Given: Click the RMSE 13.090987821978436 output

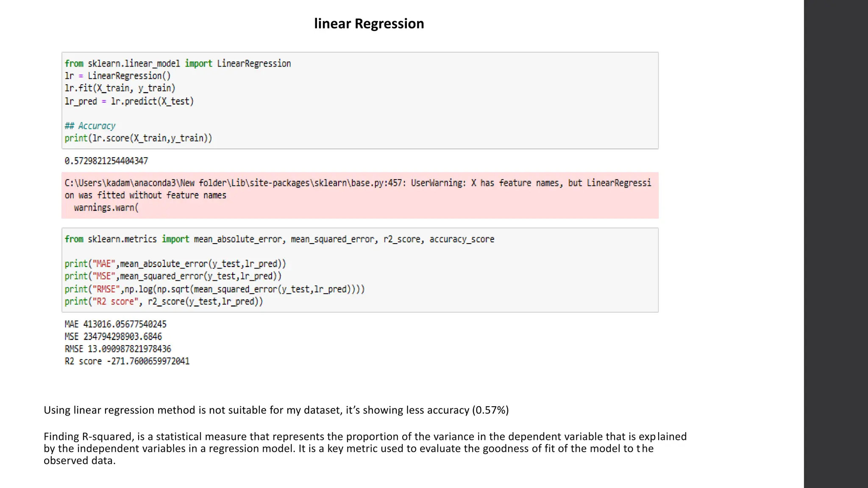Looking at the screenshot, I should pyautogui.click(x=118, y=349).
